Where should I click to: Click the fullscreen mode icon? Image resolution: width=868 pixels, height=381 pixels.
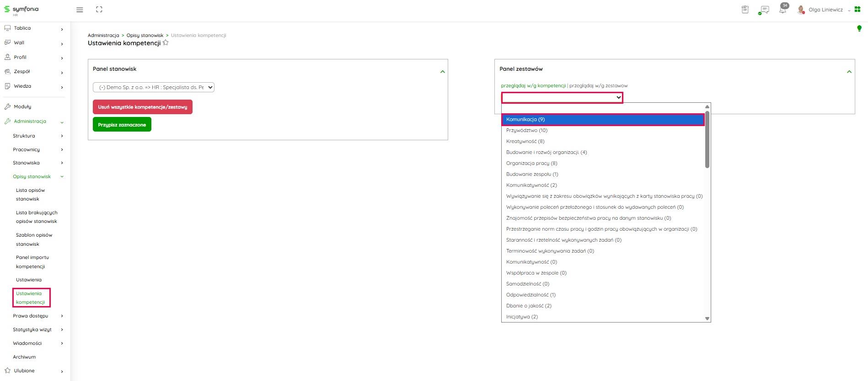tap(99, 10)
